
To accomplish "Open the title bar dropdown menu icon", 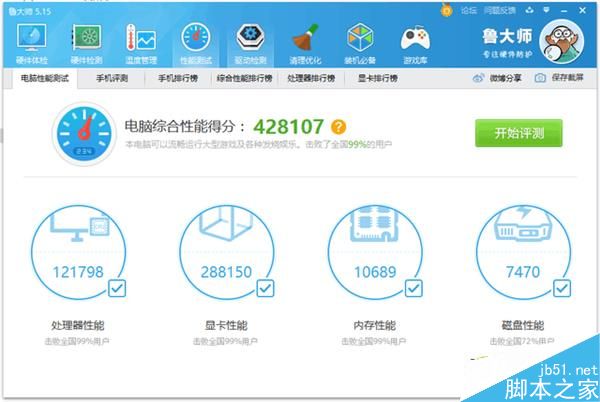I will (x=546, y=10).
